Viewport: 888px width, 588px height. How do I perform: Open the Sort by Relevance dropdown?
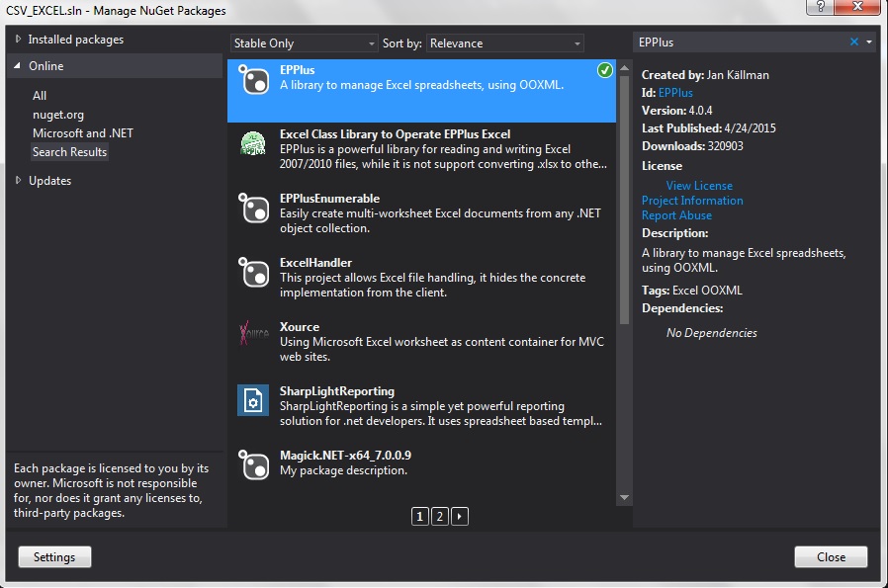coord(504,43)
